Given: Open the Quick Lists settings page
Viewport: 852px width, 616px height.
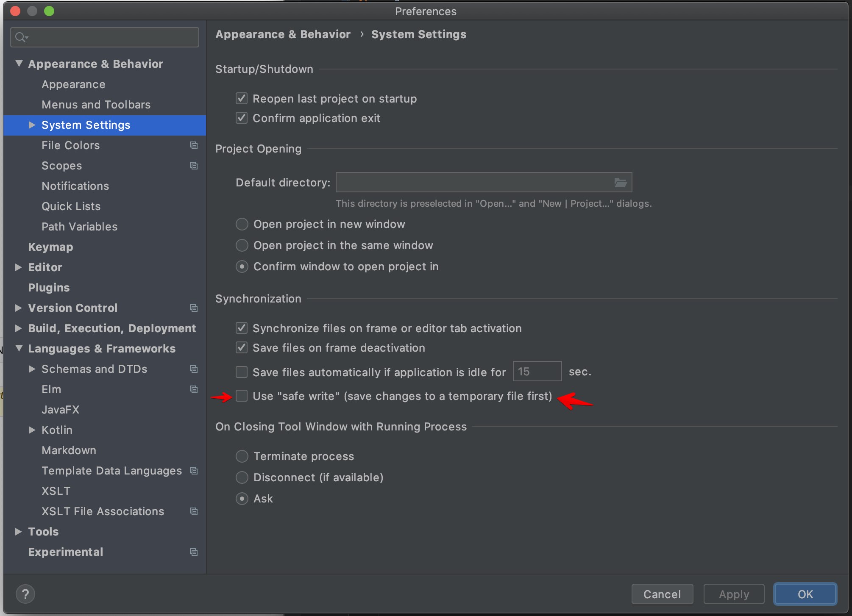Looking at the screenshot, I should [71, 206].
